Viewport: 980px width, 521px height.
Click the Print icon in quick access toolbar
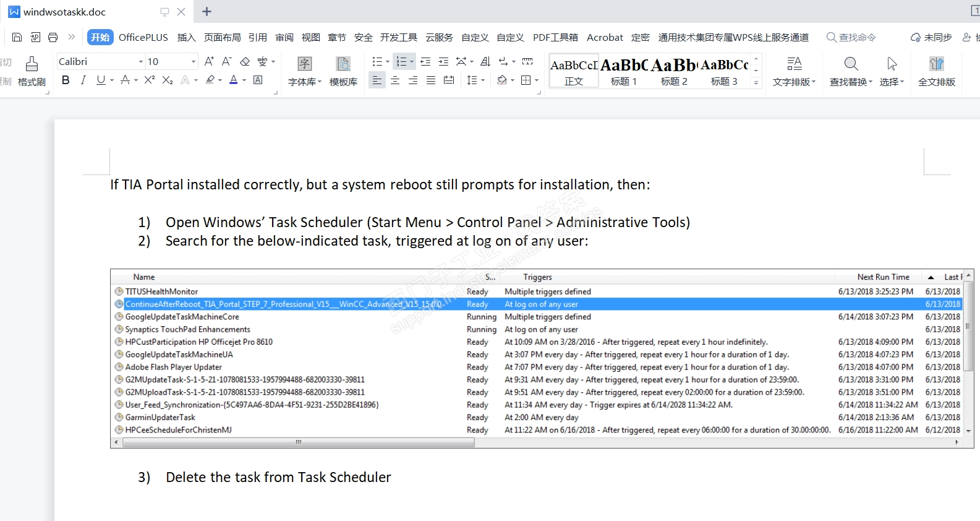53,37
